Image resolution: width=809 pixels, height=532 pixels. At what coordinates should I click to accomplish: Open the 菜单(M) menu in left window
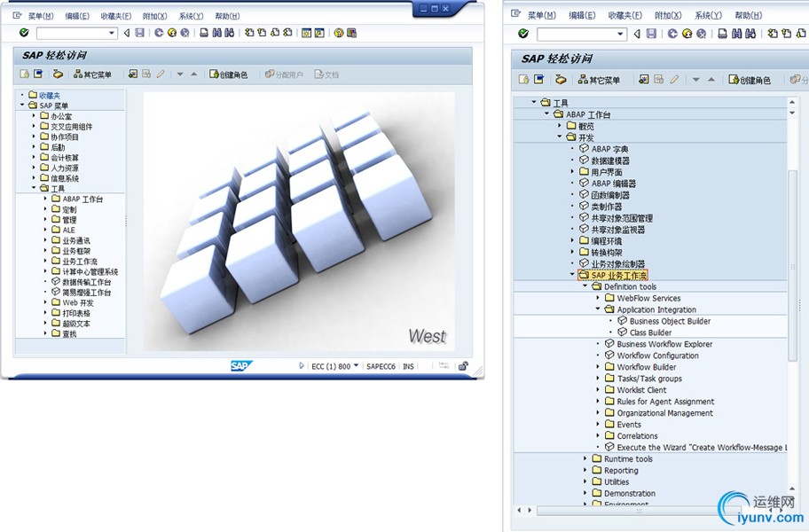(x=41, y=16)
